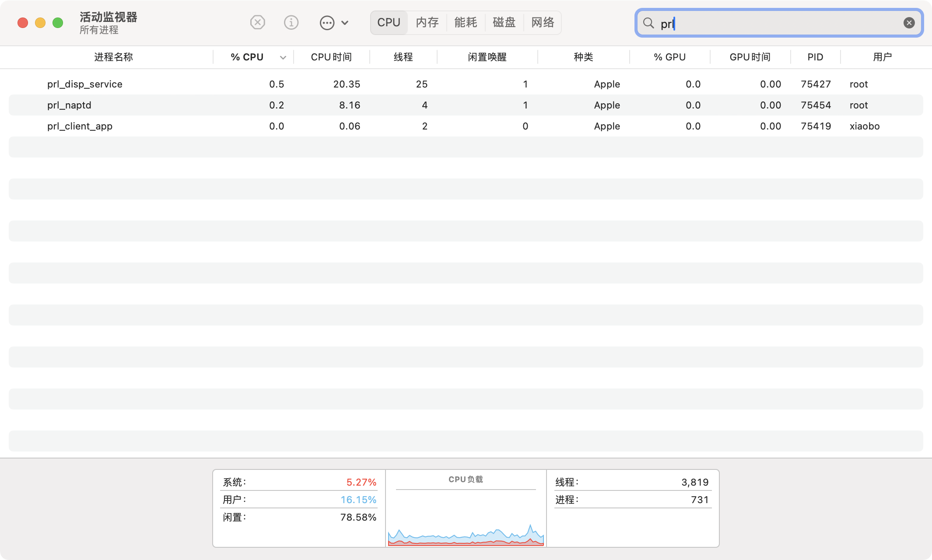This screenshot has width=932, height=560.
Task: Expand the more options chevron arrow
Action: 345,23
